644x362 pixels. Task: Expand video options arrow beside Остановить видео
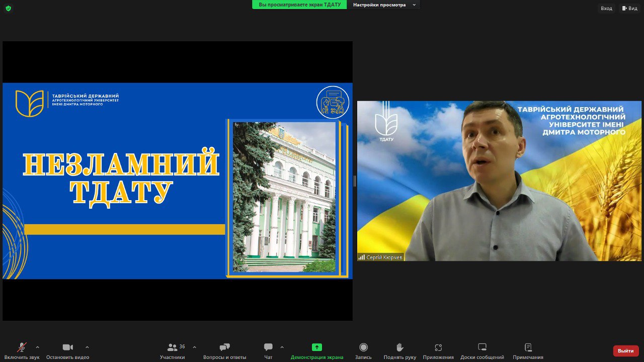(87, 347)
